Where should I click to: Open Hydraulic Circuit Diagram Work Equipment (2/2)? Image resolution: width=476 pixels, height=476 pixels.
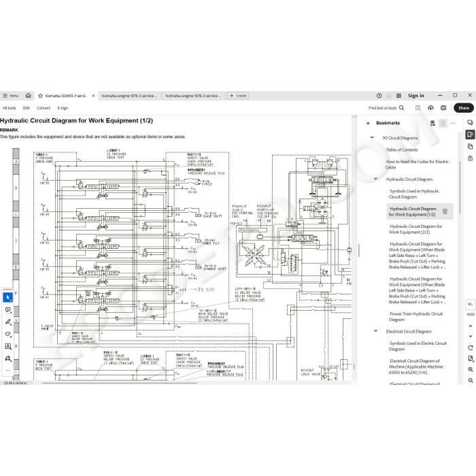pyautogui.click(x=415, y=229)
